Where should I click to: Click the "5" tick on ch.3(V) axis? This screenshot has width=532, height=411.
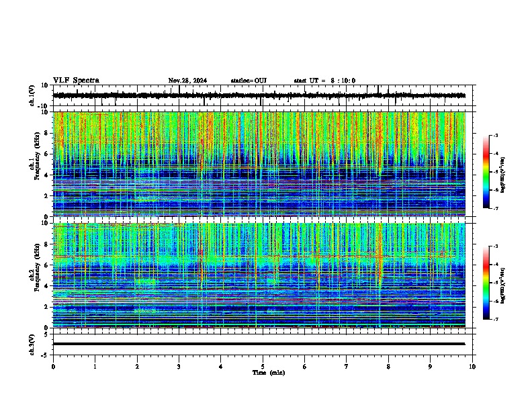(x=47, y=334)
